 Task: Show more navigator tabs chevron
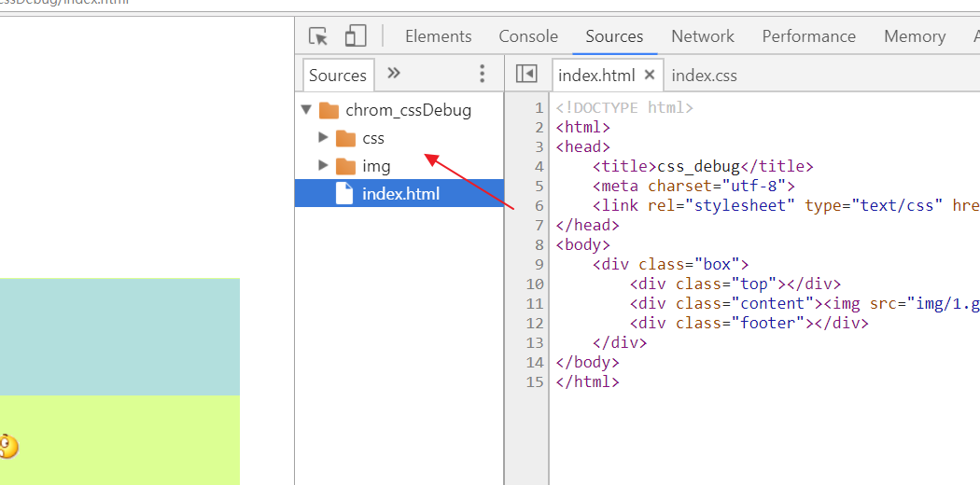(x=393, y=73)
